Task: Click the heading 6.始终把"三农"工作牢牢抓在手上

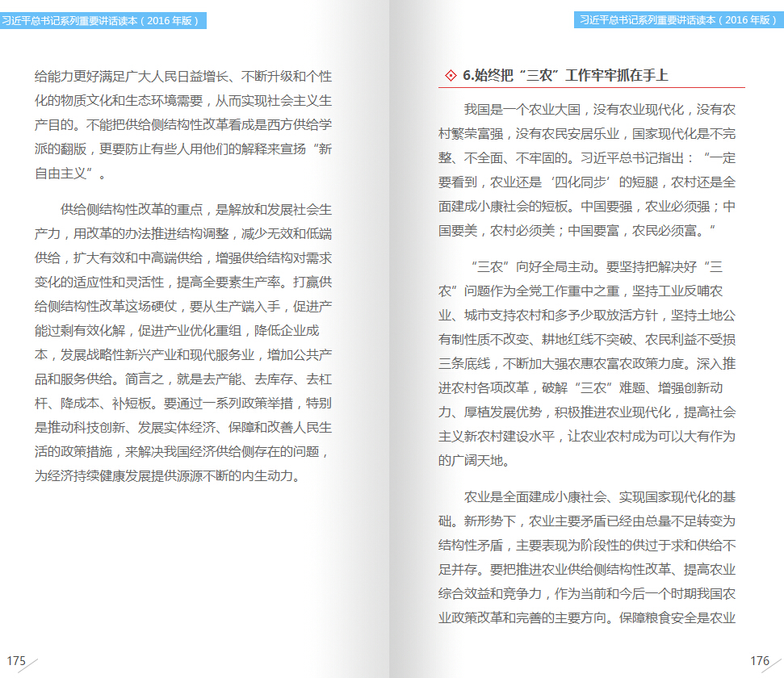Action: (x=565, y=76)
